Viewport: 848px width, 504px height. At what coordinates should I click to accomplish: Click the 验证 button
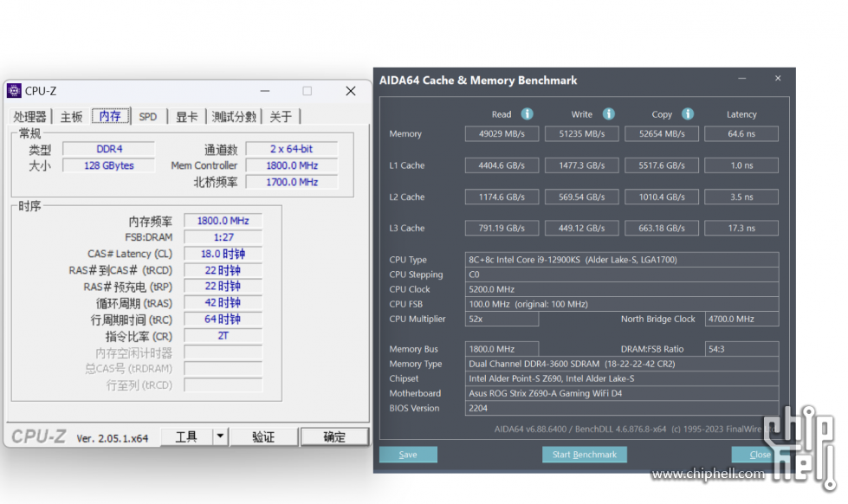click(x=263, y=437)
